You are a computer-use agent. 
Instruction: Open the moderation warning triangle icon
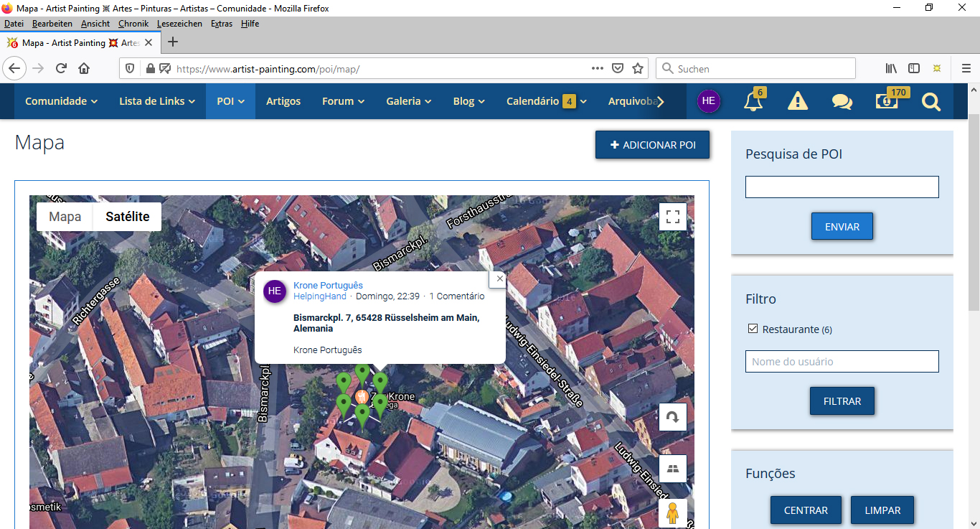pyautogui.click(x=797, y=101)
